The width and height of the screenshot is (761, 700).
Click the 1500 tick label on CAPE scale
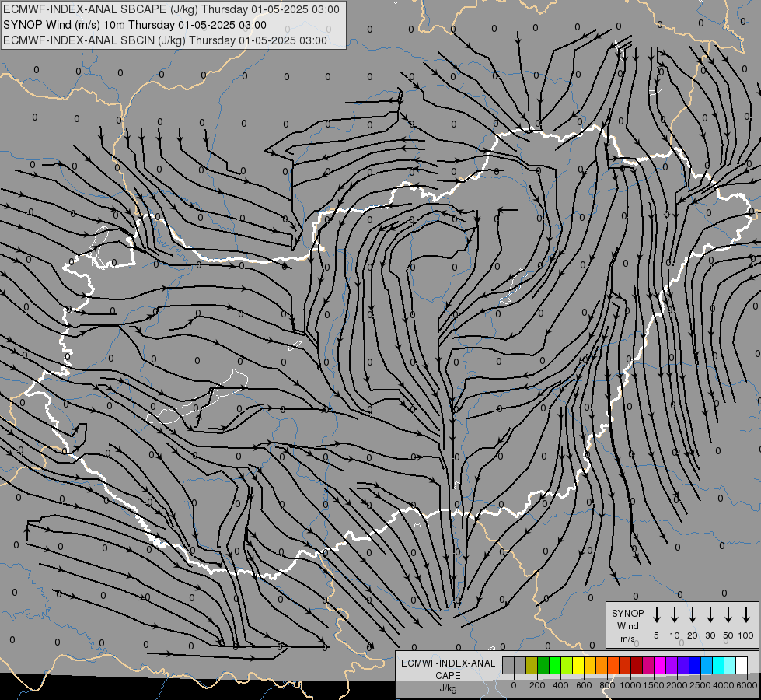(654, 685)
